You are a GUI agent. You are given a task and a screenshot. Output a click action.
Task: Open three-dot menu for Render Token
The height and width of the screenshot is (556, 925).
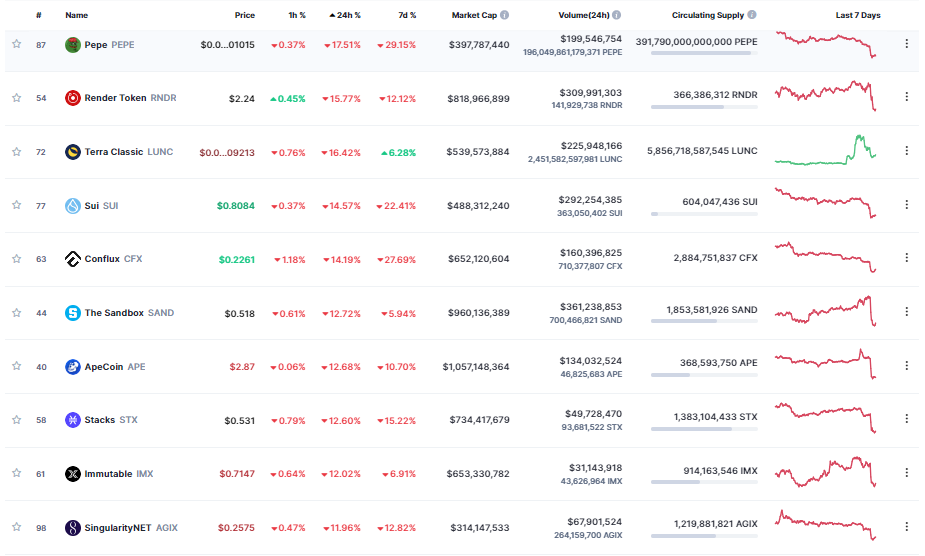pos(907,96)
